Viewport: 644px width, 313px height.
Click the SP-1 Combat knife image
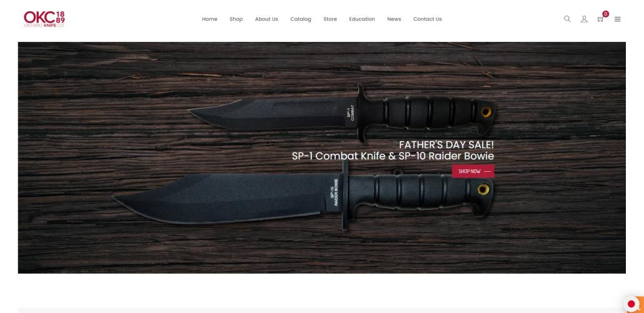pos(342,114)
